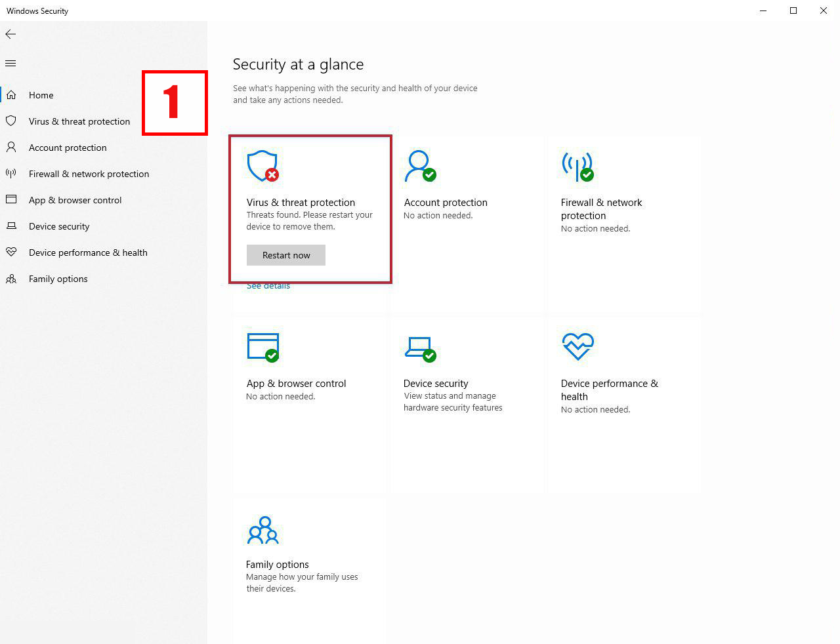
Task: Click the App & browser window icon in sidebar
Action: tap(11, 200)
